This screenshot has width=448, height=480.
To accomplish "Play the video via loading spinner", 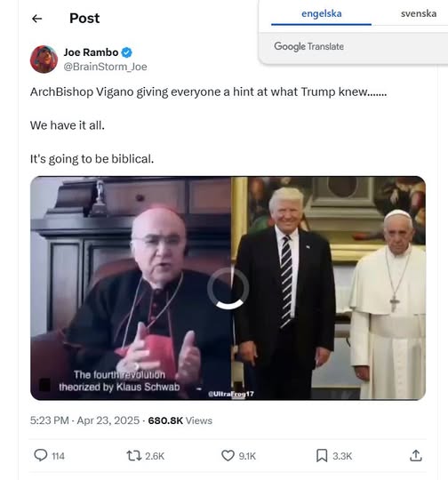I will click(228, 288).
